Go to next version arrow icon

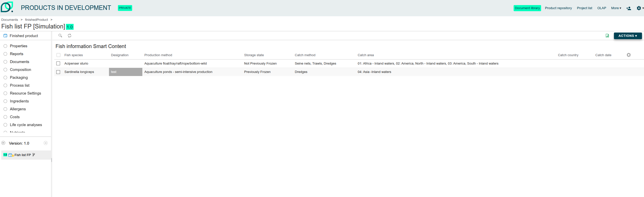coord(46,143)
